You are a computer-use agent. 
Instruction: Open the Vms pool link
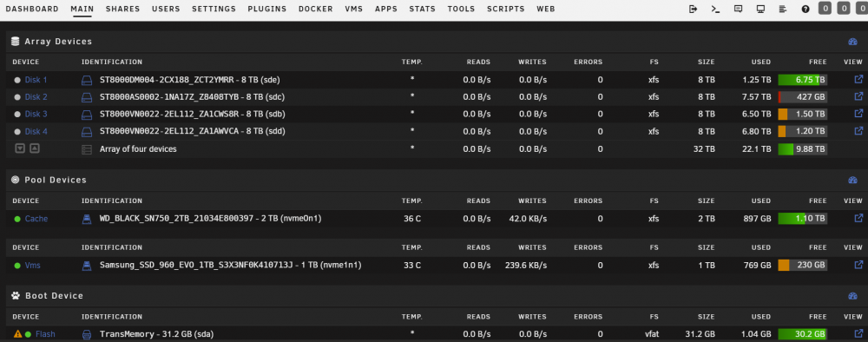tap(33, 265)
